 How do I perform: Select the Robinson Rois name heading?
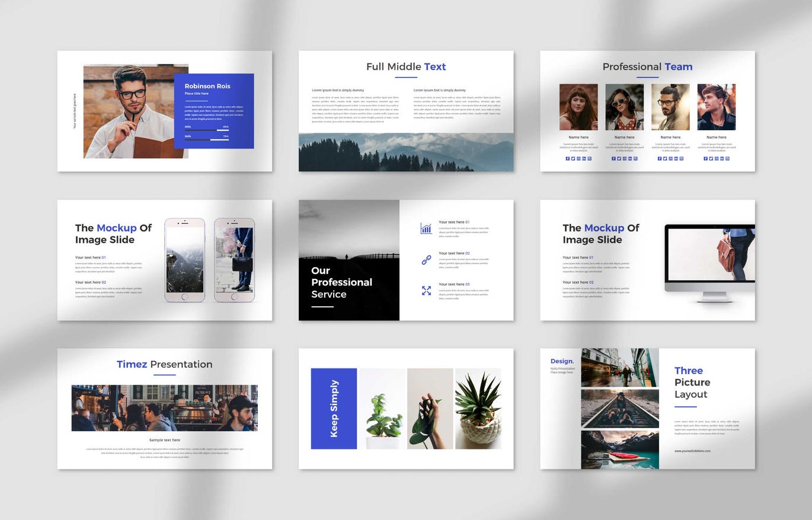tap(207, 86)
